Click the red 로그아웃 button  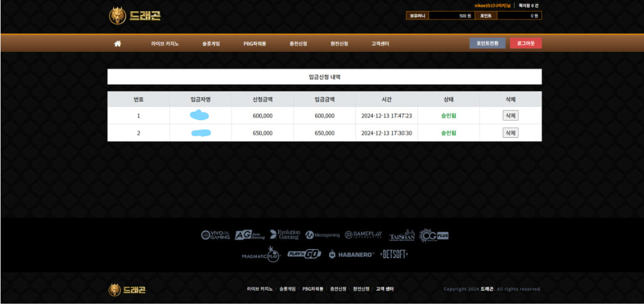526,43
